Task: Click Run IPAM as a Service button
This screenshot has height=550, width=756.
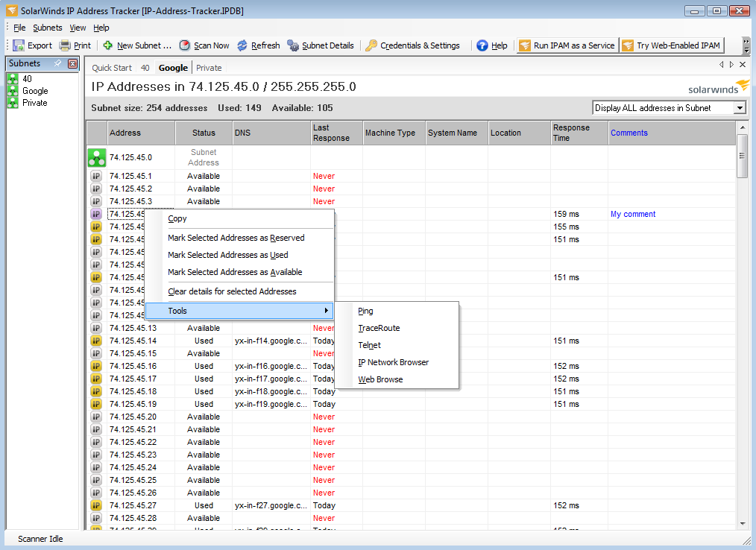Action: [567, 45]
